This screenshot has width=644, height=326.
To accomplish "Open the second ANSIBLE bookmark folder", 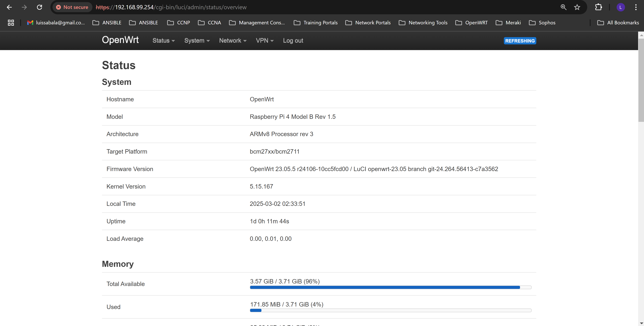I will [143, 23].
